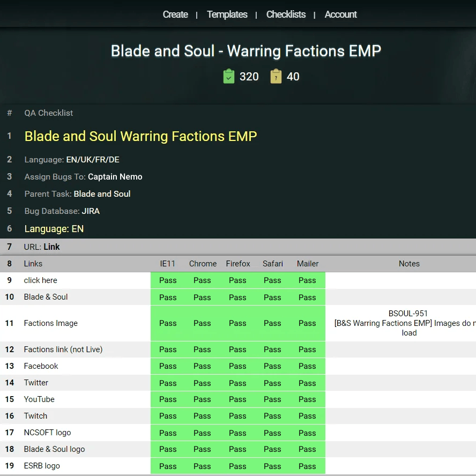Click Mailer Pass cell for Facebook row

point(307,366)
